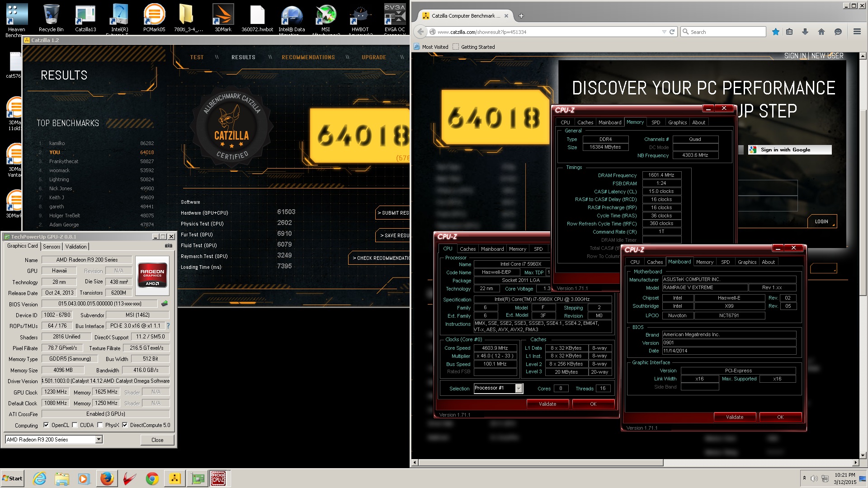Screen dimensions: 868x488
Task: Launch MSI Afterburner desktop shortcut
Action: click(325, 19)
